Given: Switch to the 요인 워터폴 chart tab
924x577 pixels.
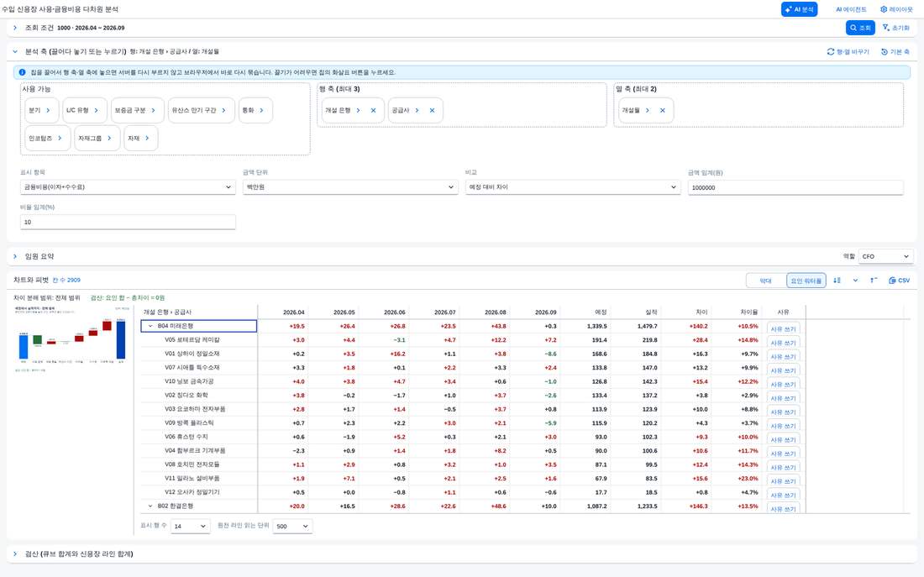Looking at the screenshot, I should tap(806, 281).
